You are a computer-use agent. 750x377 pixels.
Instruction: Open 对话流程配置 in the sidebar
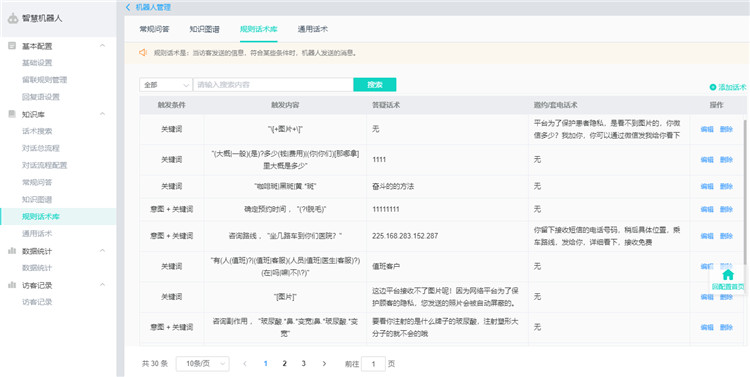44,166
